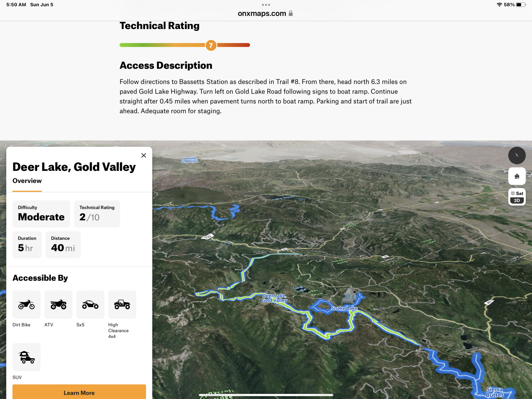Tap the battery status icon
Screen dimensions: 532x399
tap(521, 5)
